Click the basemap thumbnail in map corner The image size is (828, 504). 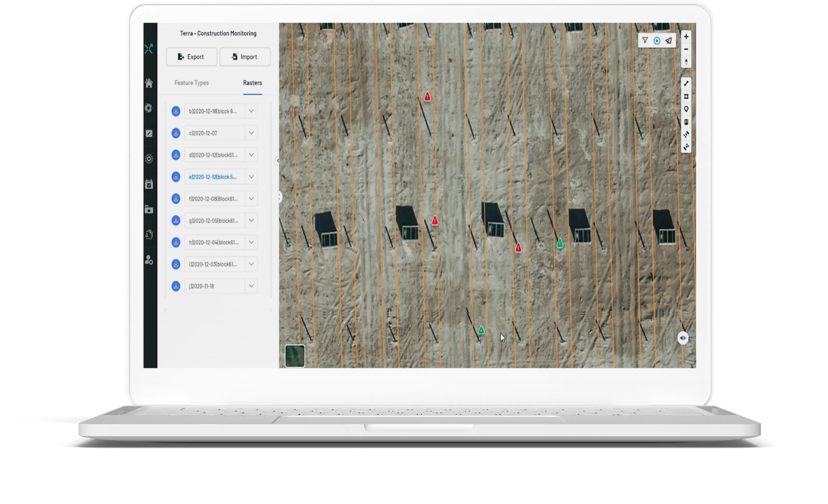click(x=295, y=356)
